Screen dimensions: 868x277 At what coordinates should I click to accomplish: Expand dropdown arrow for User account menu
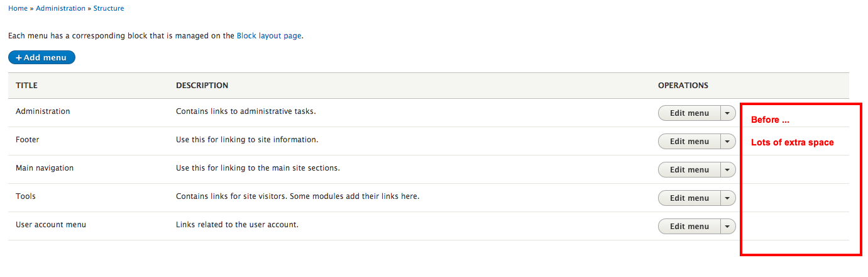click(x=727, y=227)
